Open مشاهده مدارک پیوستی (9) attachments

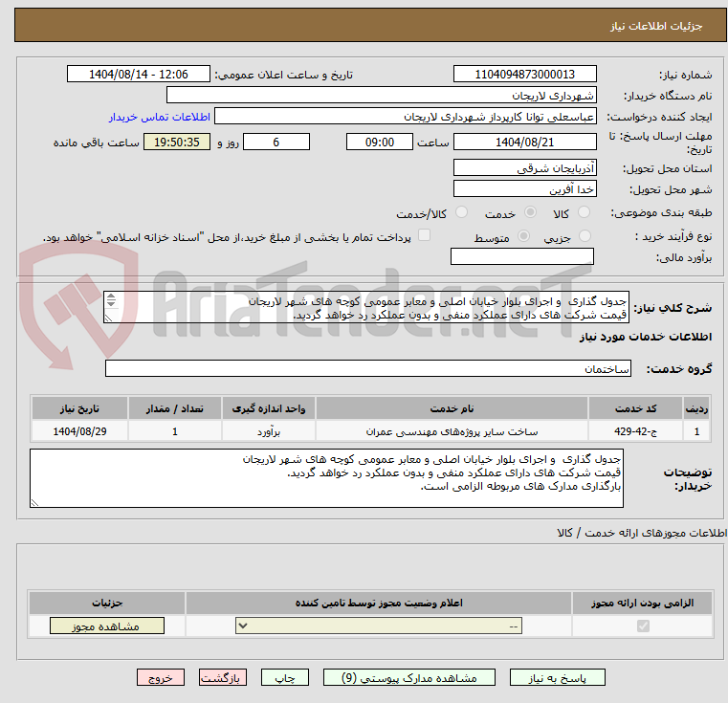[x=409, y=677]
